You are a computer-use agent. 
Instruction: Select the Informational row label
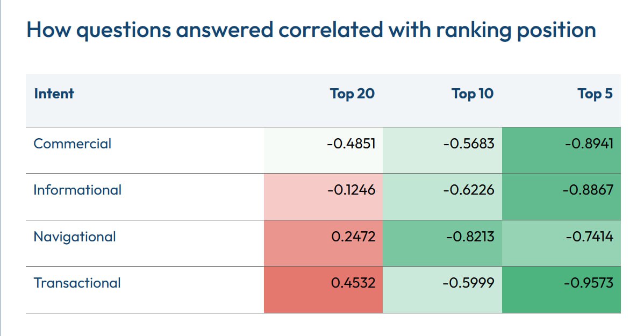tap(77, 190)
